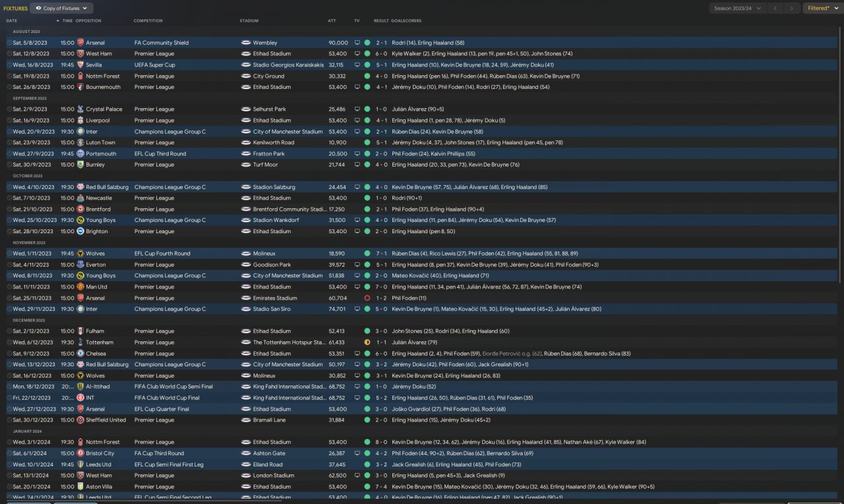Image resolution: width=844 pixels, height=504 pixels.
Task: Click the Chelsea club badge
Action: pos(80,354)
